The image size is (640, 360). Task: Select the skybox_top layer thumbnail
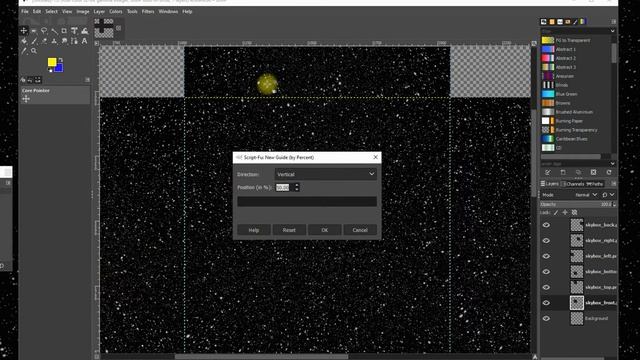coord(577,287)
